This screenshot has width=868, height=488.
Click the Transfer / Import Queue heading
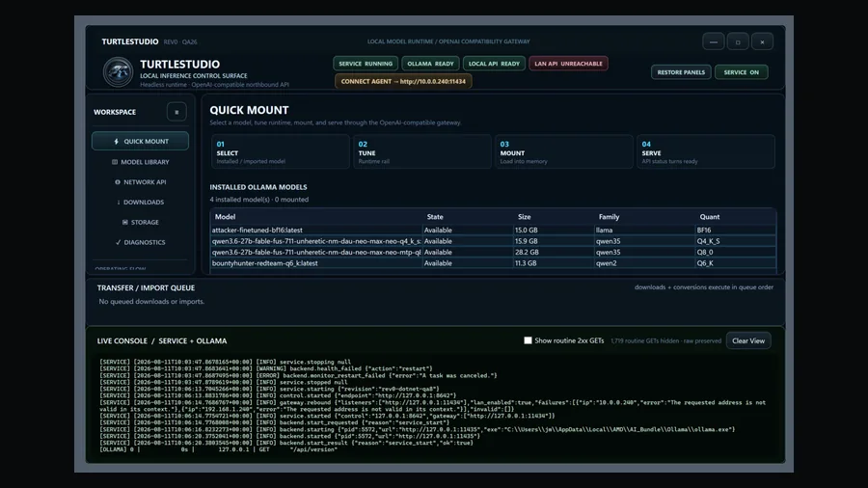pyautogui.click(x=146, y=287)
